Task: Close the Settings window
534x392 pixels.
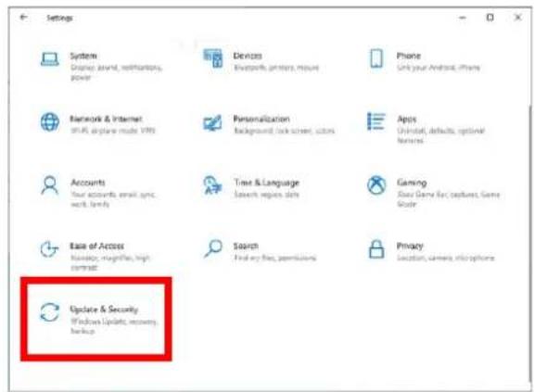Action: 517,18
